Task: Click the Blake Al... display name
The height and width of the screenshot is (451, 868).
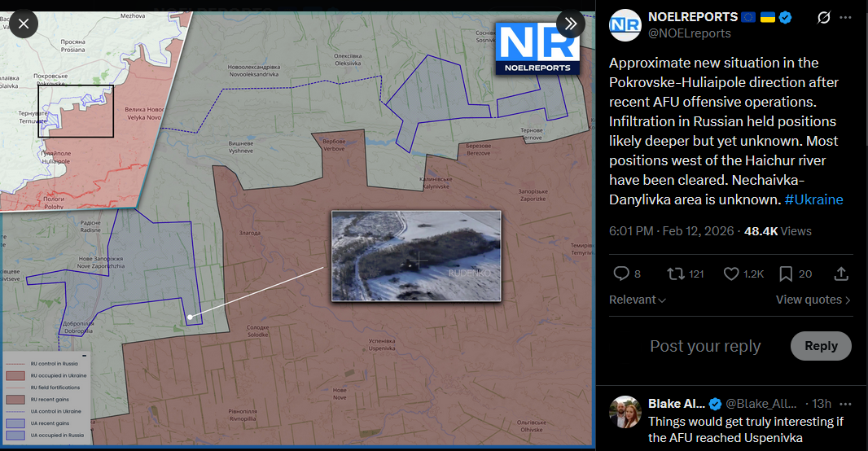Action: [677, 404]
